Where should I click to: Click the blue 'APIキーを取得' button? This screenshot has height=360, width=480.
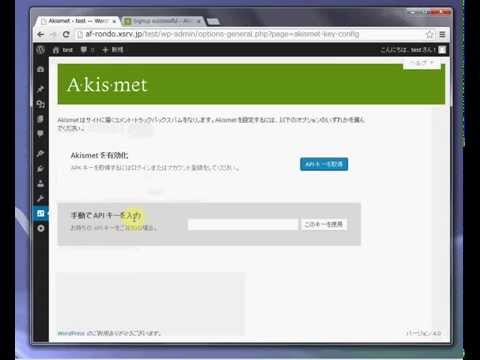(324, 164)
